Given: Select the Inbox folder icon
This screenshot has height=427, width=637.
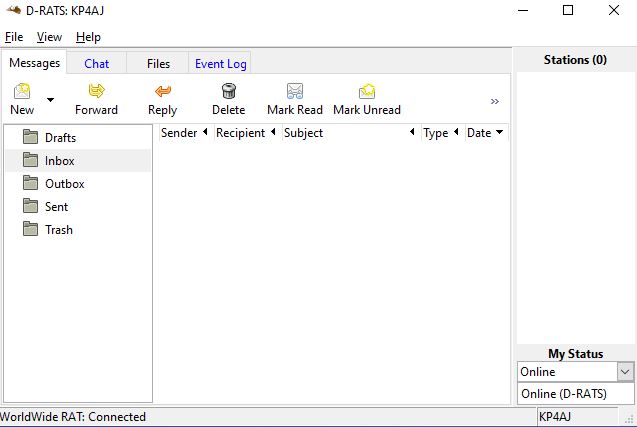Looking at the screenshot, I should click(x=30, y=160).
